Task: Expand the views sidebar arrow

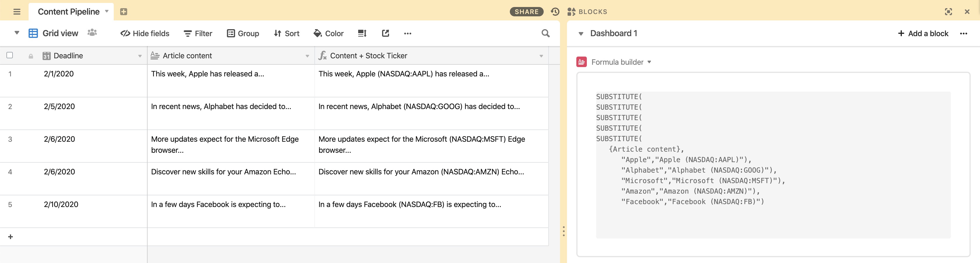Action: point(17,33)
